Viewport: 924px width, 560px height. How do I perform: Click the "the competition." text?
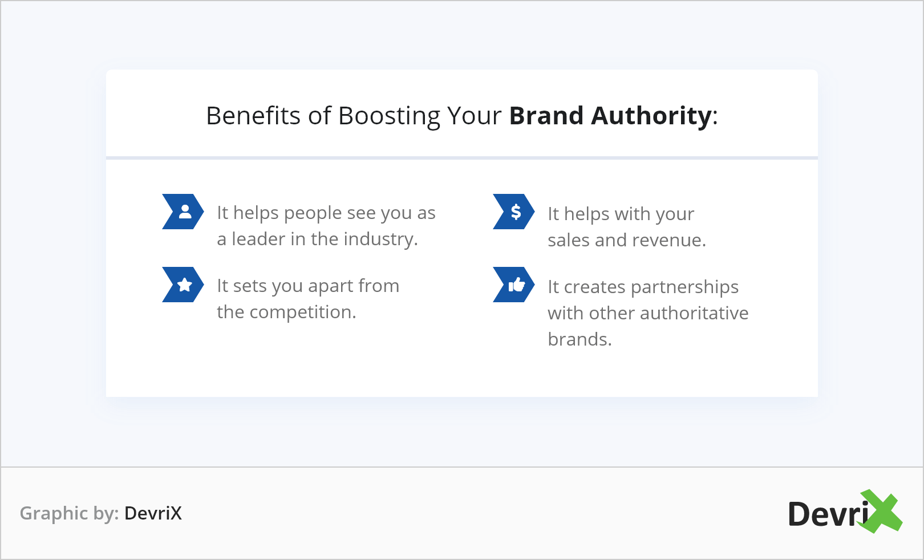click(x=286, y=312)
